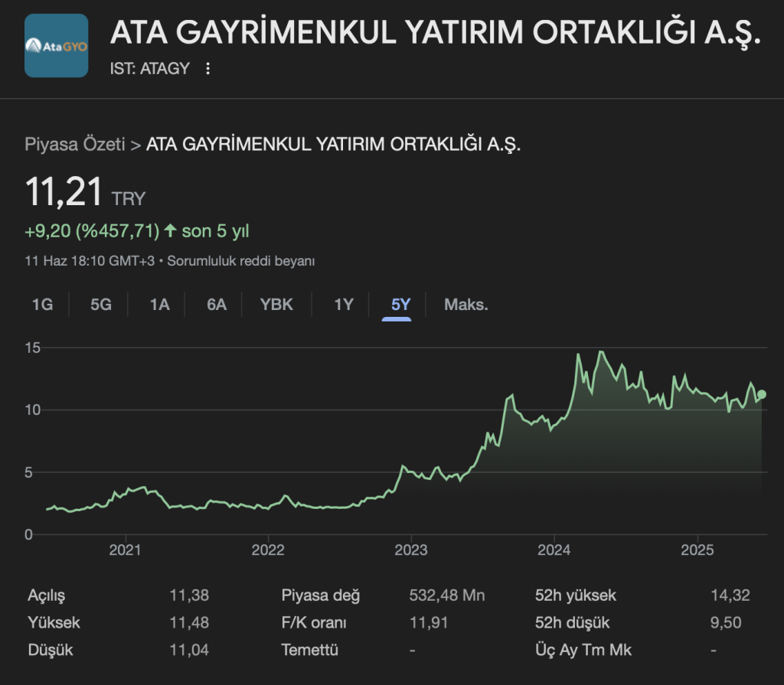Click the 2023 label on the chart axis

[x=410, y=550]
